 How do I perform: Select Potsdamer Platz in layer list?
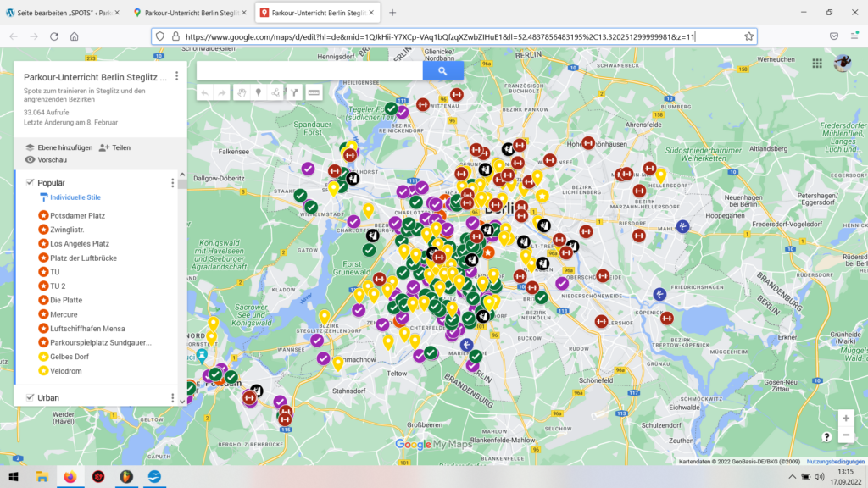click(77, 215)
